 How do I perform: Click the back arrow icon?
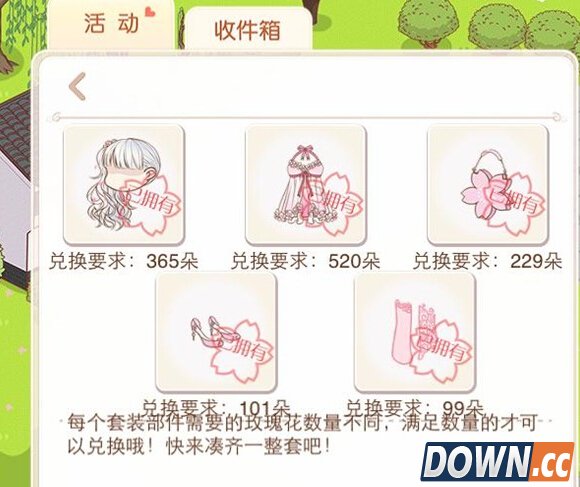[78, 87]
